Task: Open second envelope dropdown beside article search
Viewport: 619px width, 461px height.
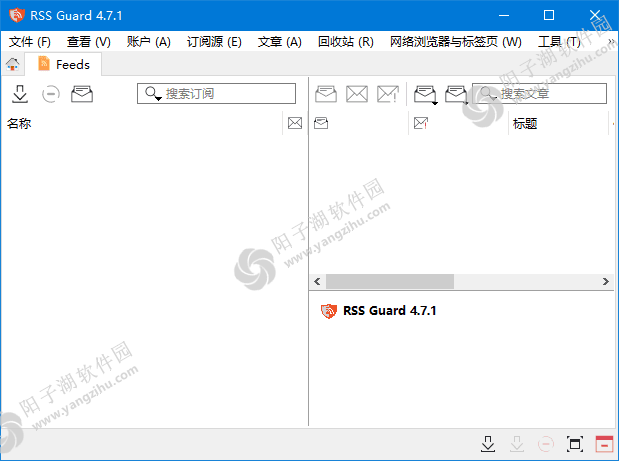Action: pos(457,95)
